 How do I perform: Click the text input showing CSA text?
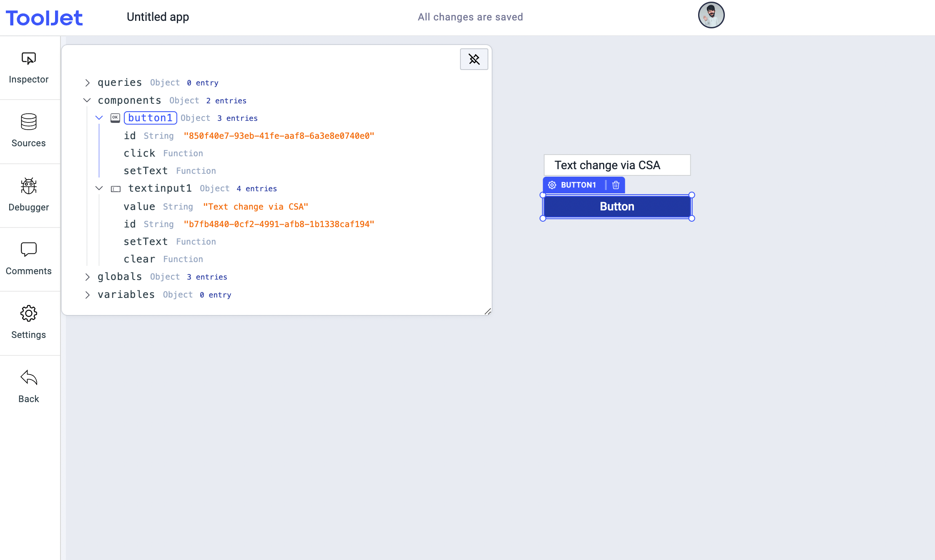[x=617, y=165]
